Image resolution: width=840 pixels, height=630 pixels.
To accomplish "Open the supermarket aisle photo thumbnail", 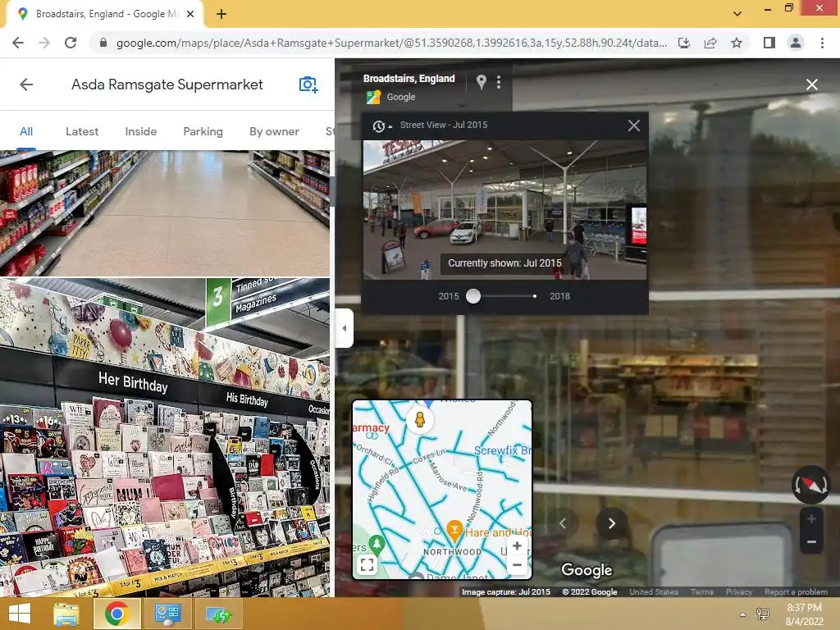I will click(x=164, y=213).
